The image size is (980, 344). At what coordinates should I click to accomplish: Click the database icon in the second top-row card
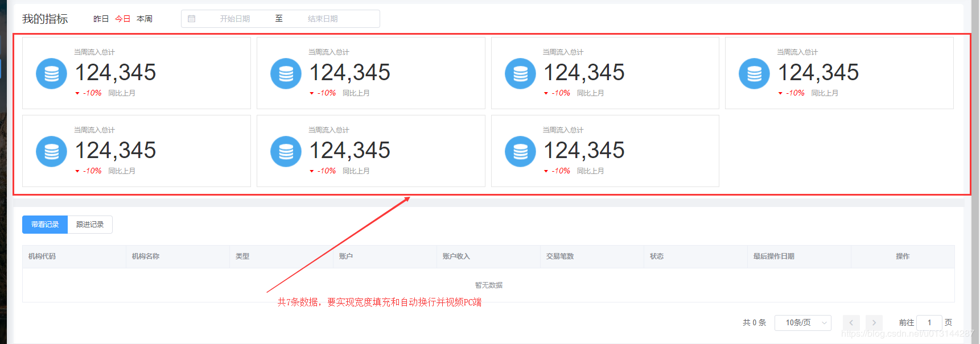[286, 74]
